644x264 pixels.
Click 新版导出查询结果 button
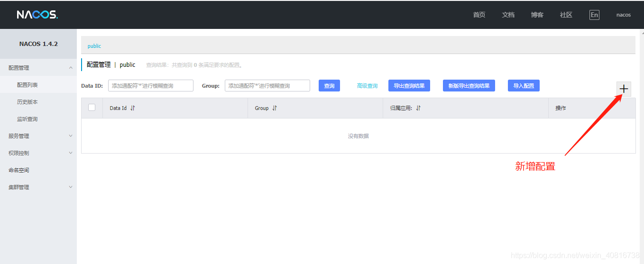pos(469,86)
